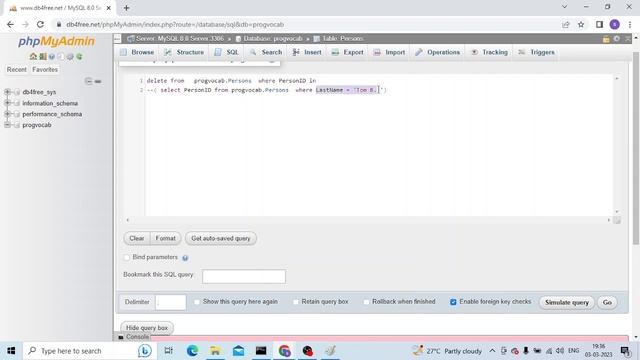This screenshot has height=360, width=640.
Task: Click the unlink from main panel icon
Action: 98,81
